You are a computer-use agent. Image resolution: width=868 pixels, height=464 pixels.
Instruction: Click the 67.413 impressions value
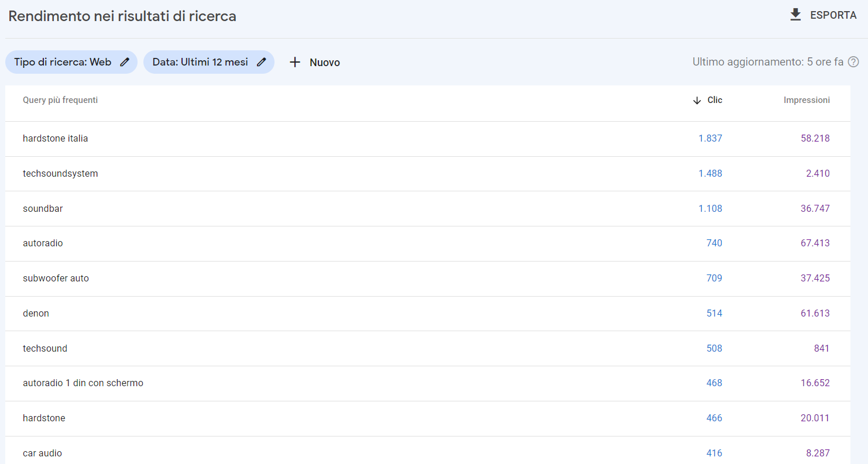point(815,243)
